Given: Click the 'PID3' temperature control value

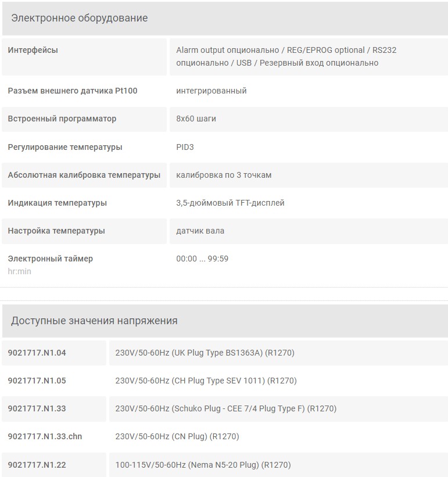Looking at the screenshot, I should point(185,147).
